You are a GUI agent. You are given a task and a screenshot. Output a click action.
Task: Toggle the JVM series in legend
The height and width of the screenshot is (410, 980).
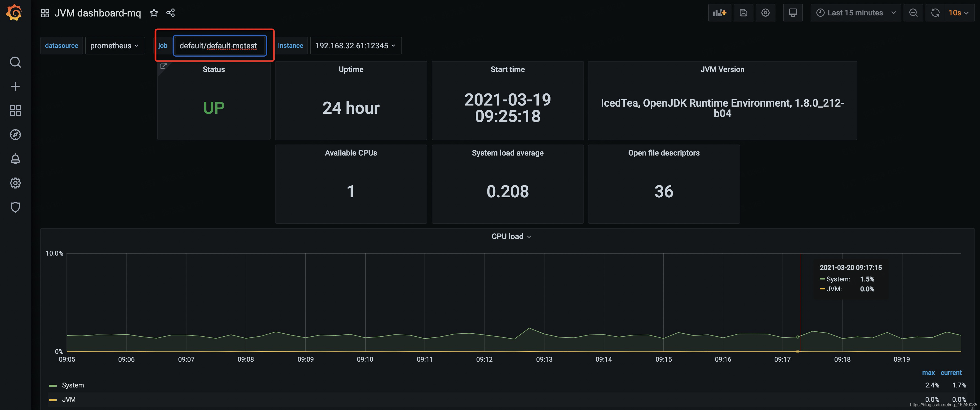coord(68,399)
